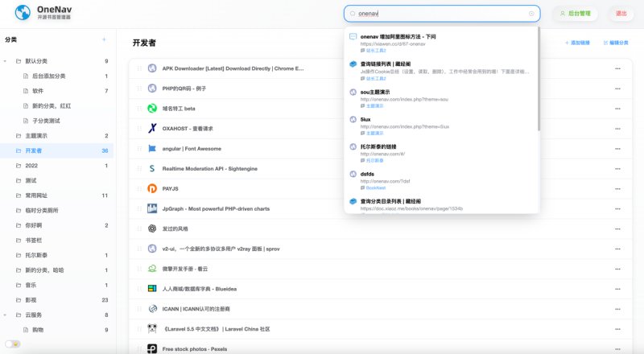Click drag handle of PHP的QR码 row
Image resolution: width=644 pixels, height=354 pixels.
pyautogui.click(x=139, y=88)
